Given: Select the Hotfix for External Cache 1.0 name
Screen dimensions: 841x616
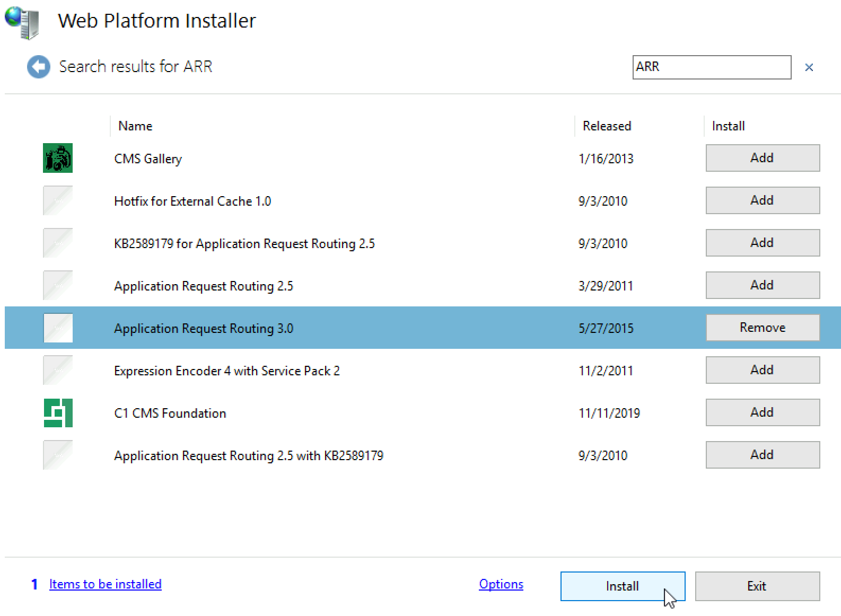Looking at the screenshot, I should click(192, 201).
